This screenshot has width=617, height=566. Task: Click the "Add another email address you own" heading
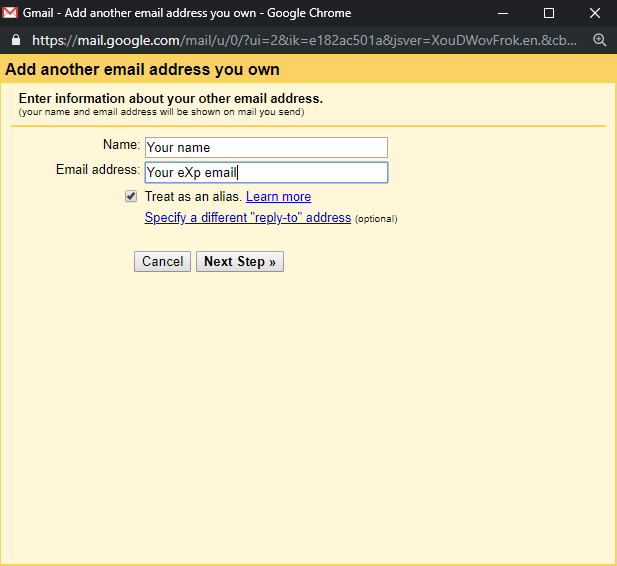coord(142,69)
